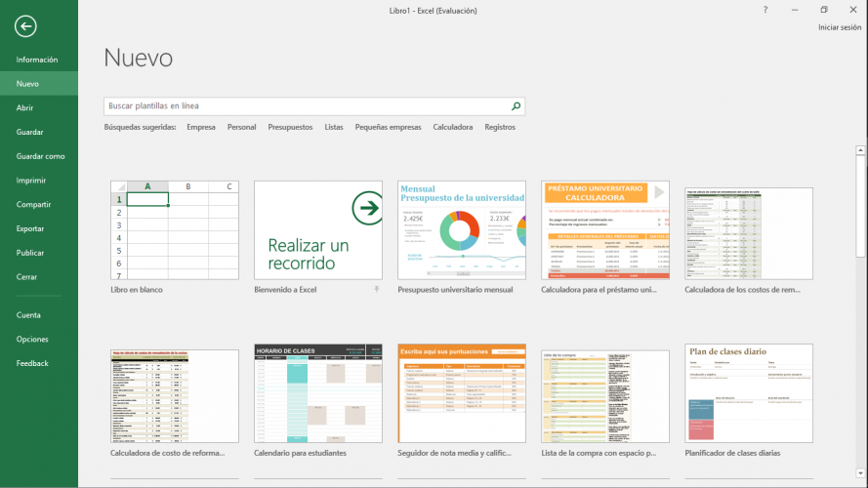
Task: Open the Realizar un recorrido template
Action: [x=317, y=230]
